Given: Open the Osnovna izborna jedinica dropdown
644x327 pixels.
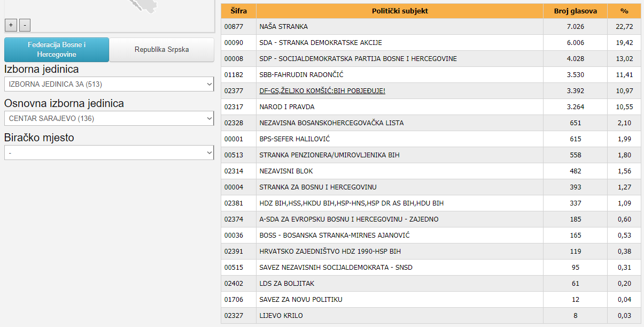Looking at the screenshot, I should coord(109,118).
